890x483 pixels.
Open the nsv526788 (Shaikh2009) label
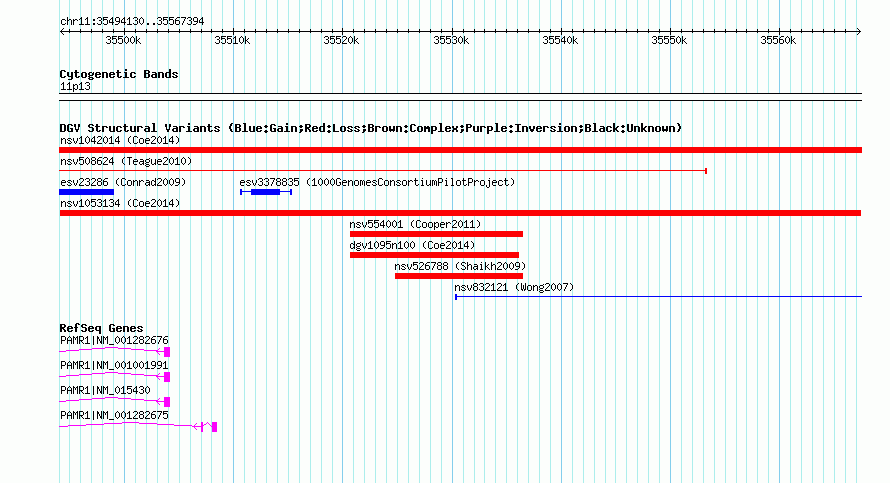pyautogui.click(x=460, y=266)
